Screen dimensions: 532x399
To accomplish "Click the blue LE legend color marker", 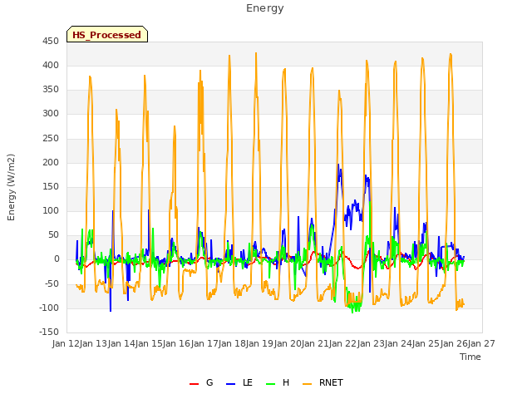I will pyautogui.click(x=230, y=384).
